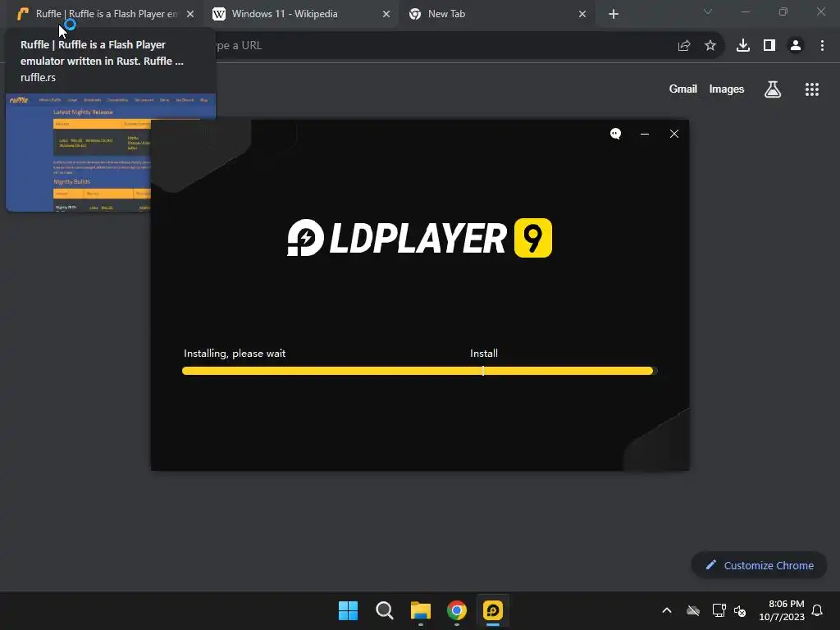Image resolution: width=840 pixels, height=630 pixels.
Task: Open File Explorer from taskbar
Action: pos(421,610)
